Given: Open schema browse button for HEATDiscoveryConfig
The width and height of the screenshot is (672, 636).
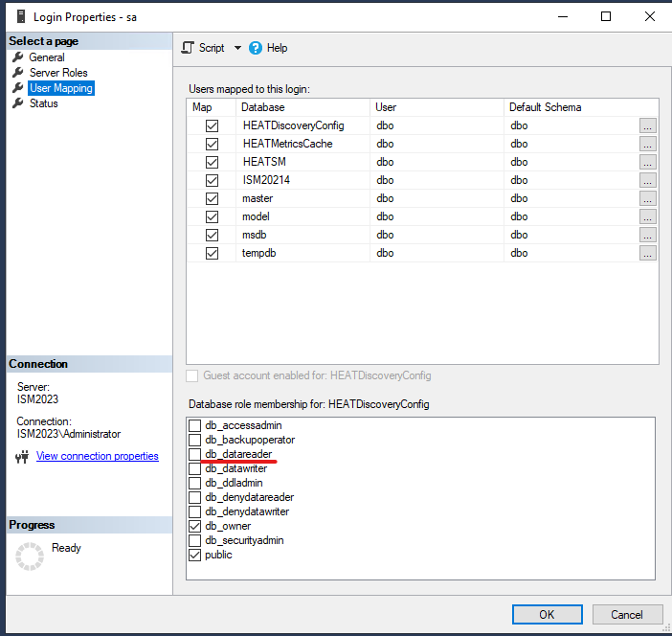Looking at the screenshot, I should coord(648,125).
